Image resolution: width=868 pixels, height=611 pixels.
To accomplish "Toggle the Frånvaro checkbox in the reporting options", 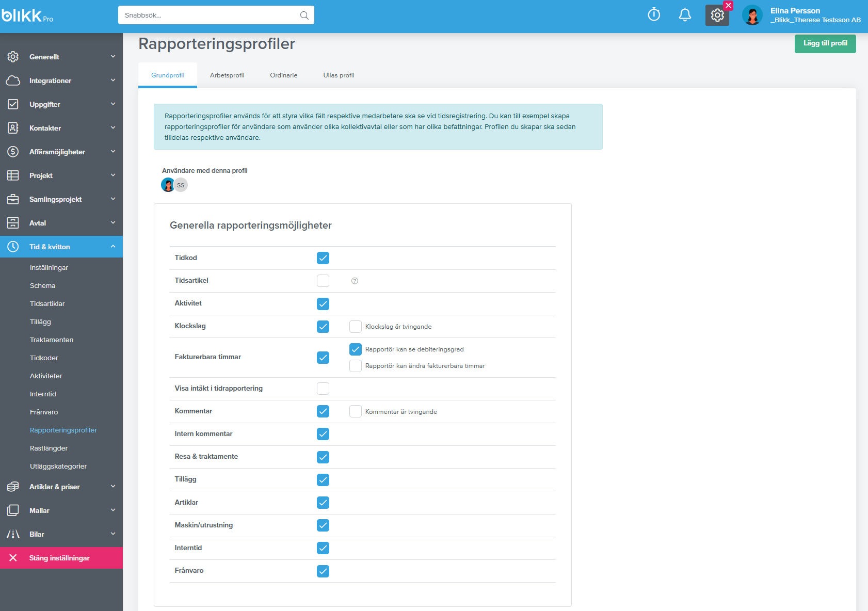I will (x=323, y=571).
